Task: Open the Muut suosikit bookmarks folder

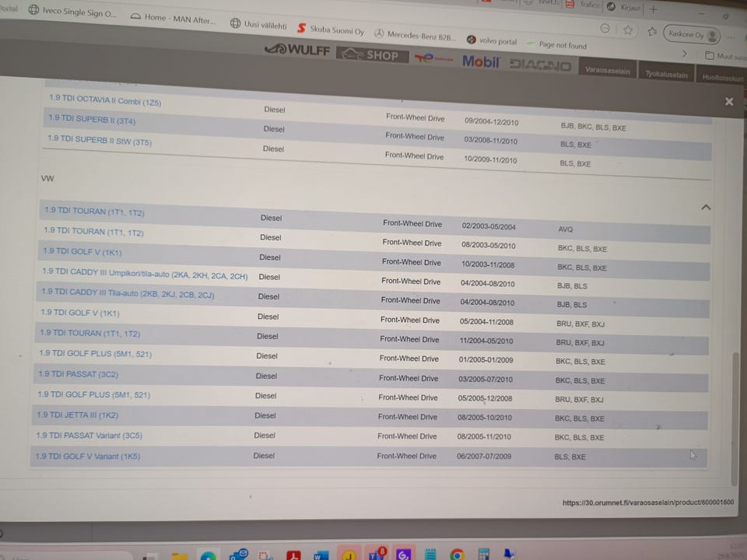Action: click(x=725, y=56)
